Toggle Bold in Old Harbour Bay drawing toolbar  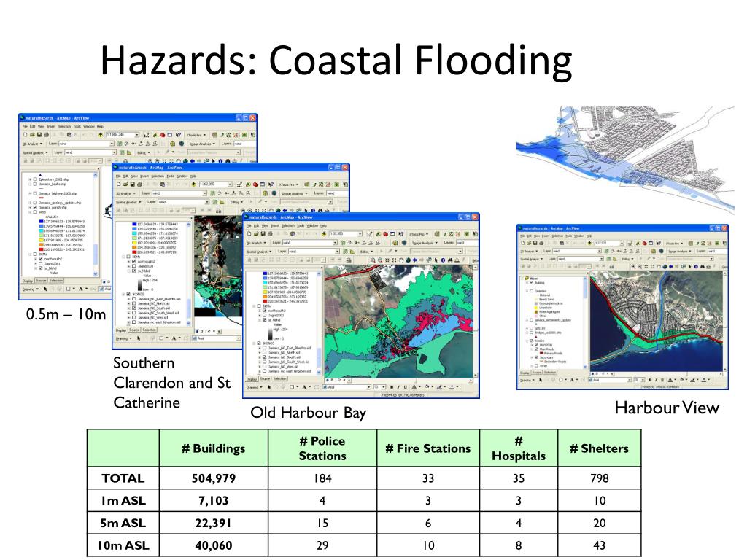point(392,387)
